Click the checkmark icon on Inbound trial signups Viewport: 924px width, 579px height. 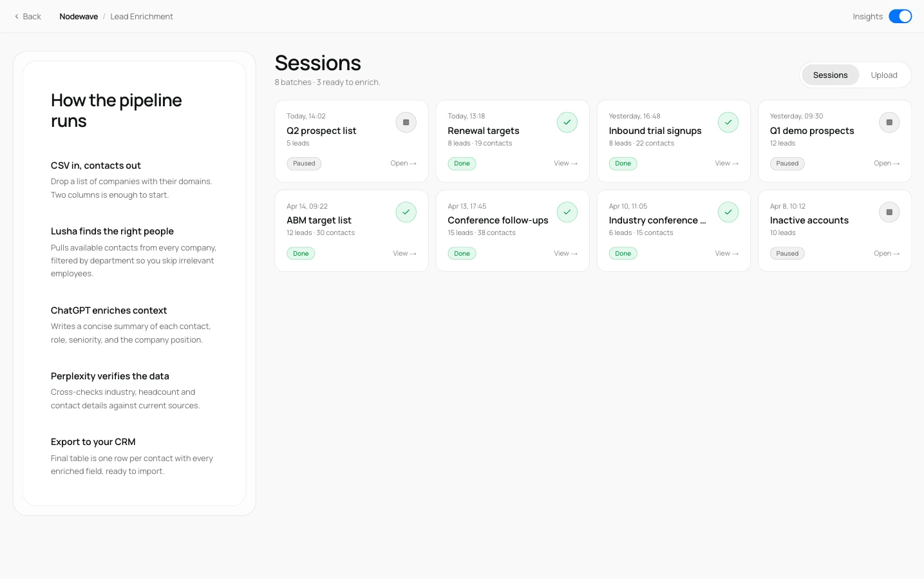(x=728, y=122)
